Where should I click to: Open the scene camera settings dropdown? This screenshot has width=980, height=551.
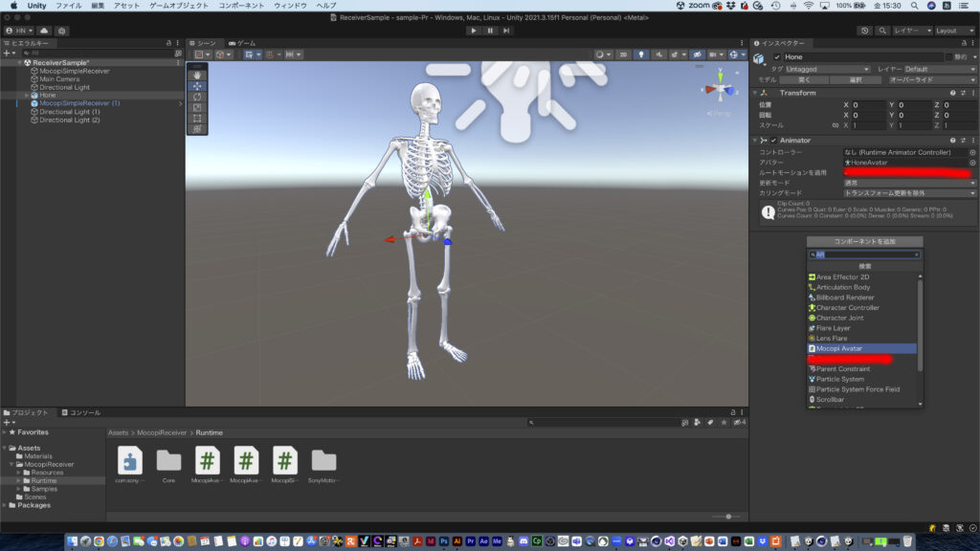[x=715, y=55]
